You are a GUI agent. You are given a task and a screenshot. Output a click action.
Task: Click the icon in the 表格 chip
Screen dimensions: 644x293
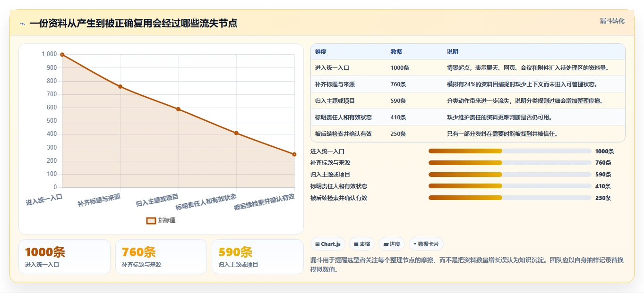pos(356,244)
